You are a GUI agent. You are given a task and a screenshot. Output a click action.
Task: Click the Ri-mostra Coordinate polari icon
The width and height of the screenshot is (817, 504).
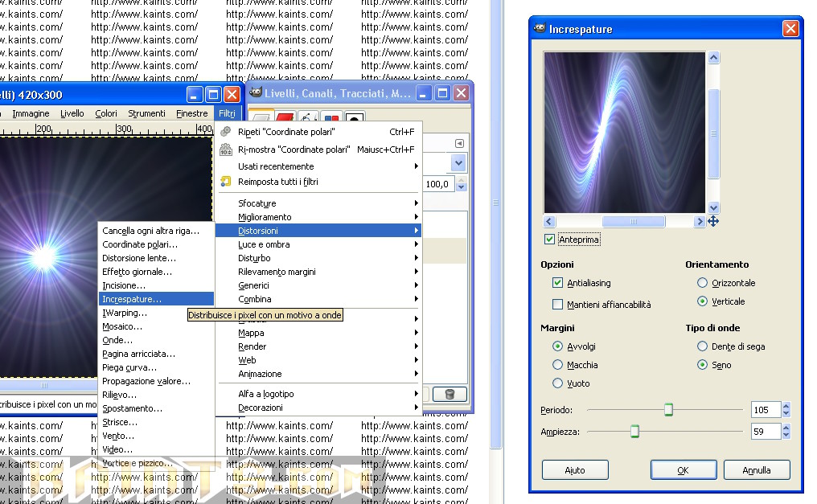(x=226, y=150)
